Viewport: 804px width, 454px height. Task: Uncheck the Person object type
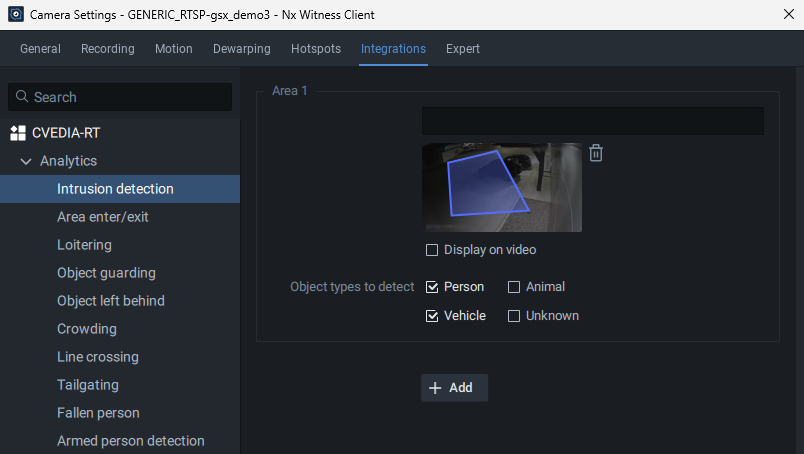[432, 287]
